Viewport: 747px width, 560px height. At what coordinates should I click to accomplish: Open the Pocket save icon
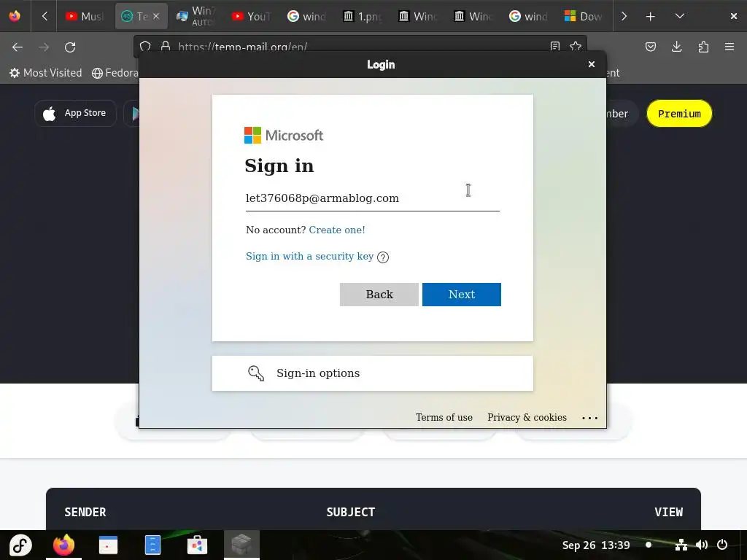650,47
